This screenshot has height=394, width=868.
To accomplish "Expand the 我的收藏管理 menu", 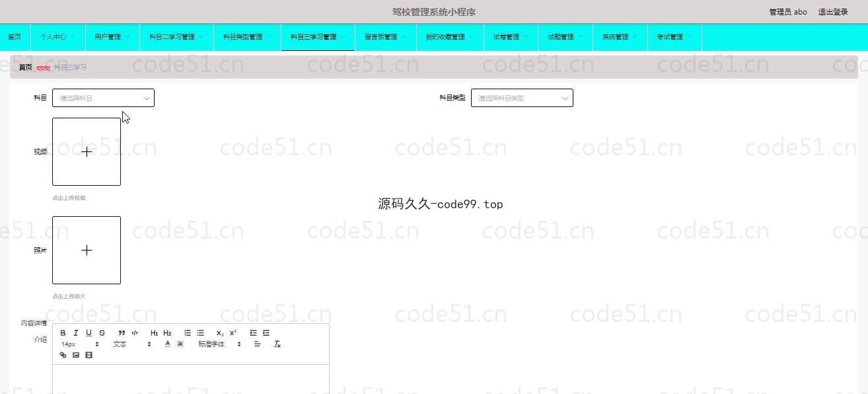I will coord(451,37).
